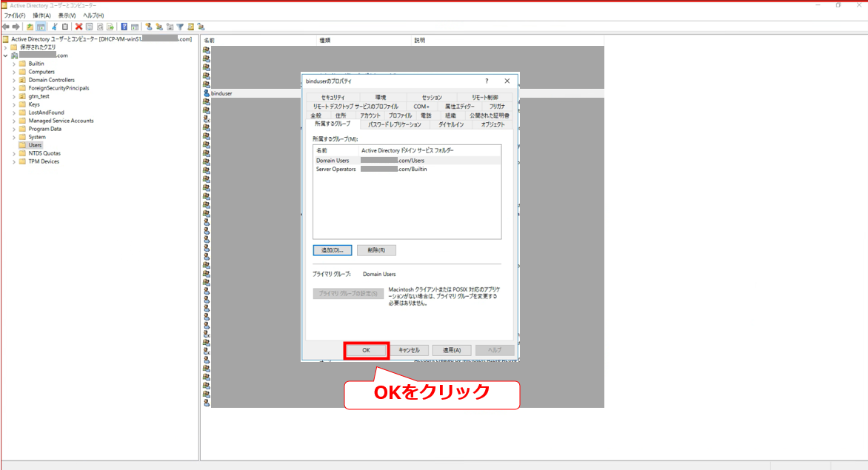Click the キャンセル button
This screenshot has height=470, width=868.
(x=409, y=350)
